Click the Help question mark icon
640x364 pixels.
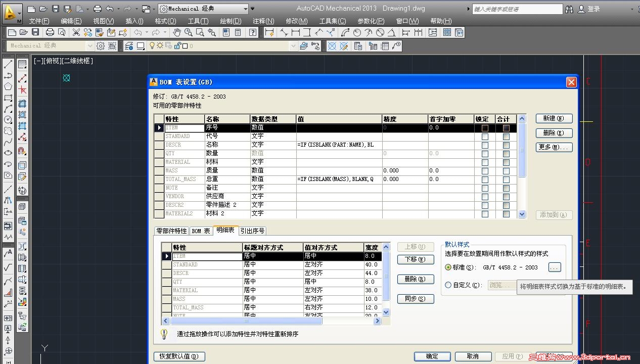coord(253,32)
